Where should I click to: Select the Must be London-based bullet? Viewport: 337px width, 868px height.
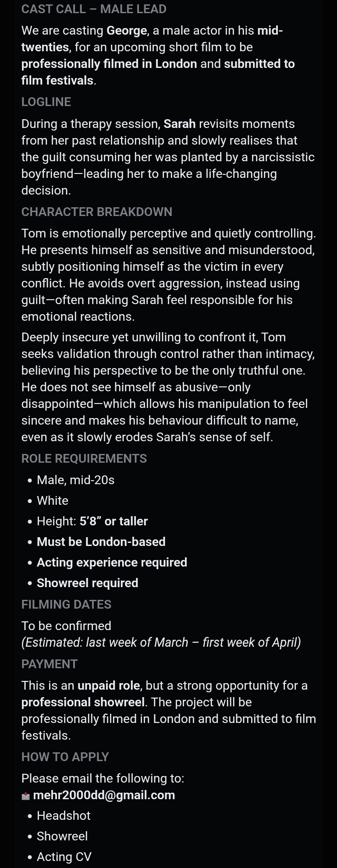pyautogui.click(x=101, y=542)
